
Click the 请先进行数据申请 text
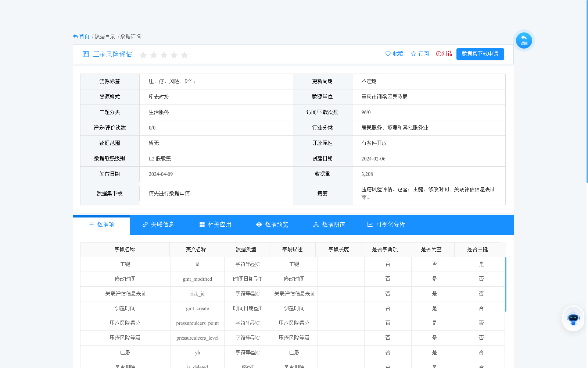pyautogui.click(x=169, y=194)
